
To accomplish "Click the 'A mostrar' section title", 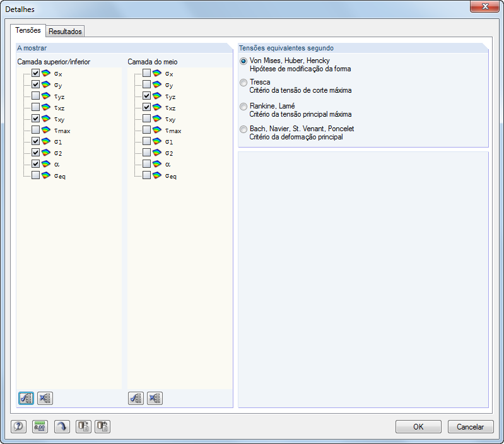I will pyautogui.click(x=32, y=48).
